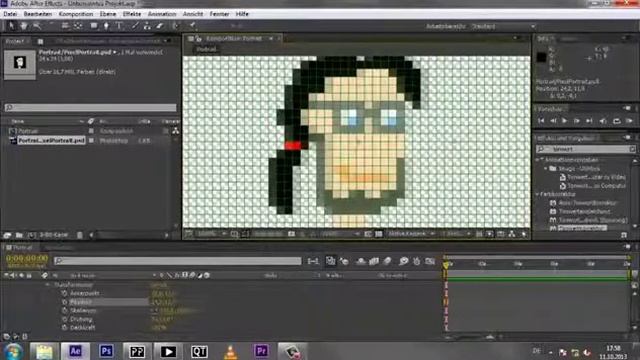Select the Brush tool
The image size is (640, 360).
tap(135, 26)
